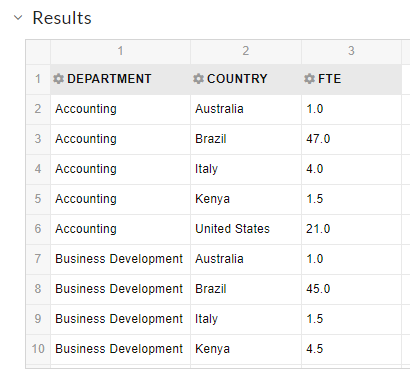Viewport: 410px width, 376px height.
Task: Select Accounting cell in the Kenya row
Action: point(120,199)
